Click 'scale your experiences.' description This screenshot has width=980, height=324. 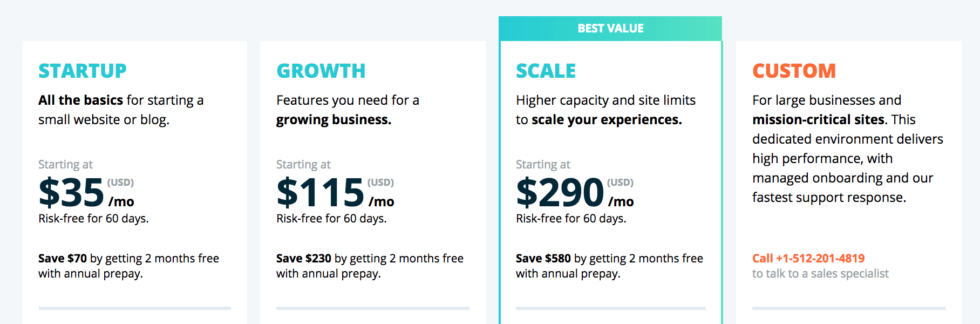[x=607, y=119]
